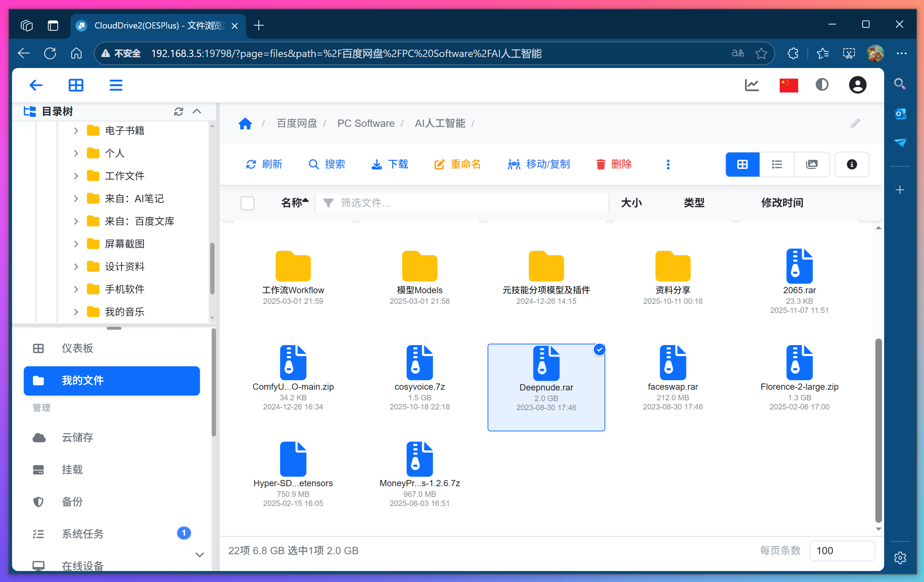This screenshot has width=924, height=582.
Task: Open the more actions menu (three dots)
Action: [668, 164]
